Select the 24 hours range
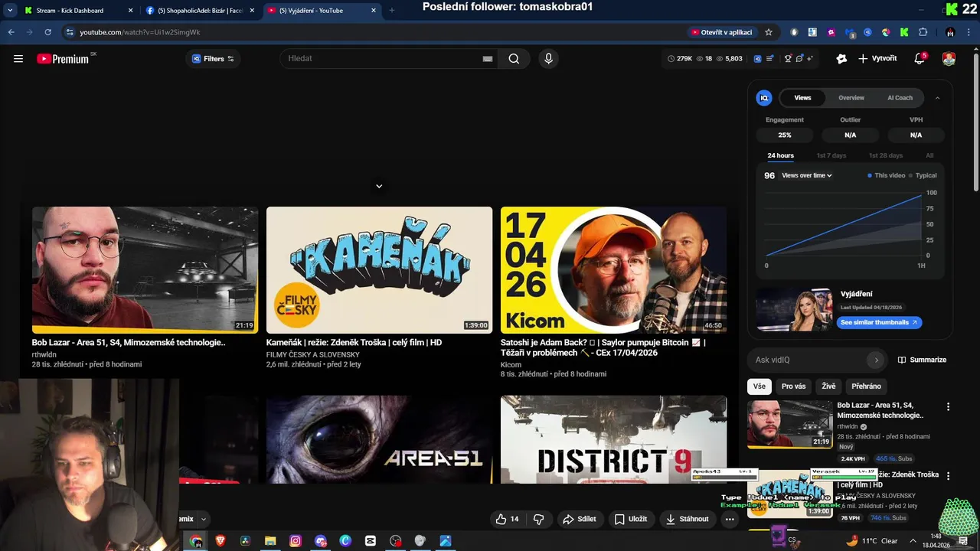 [780, 155]
